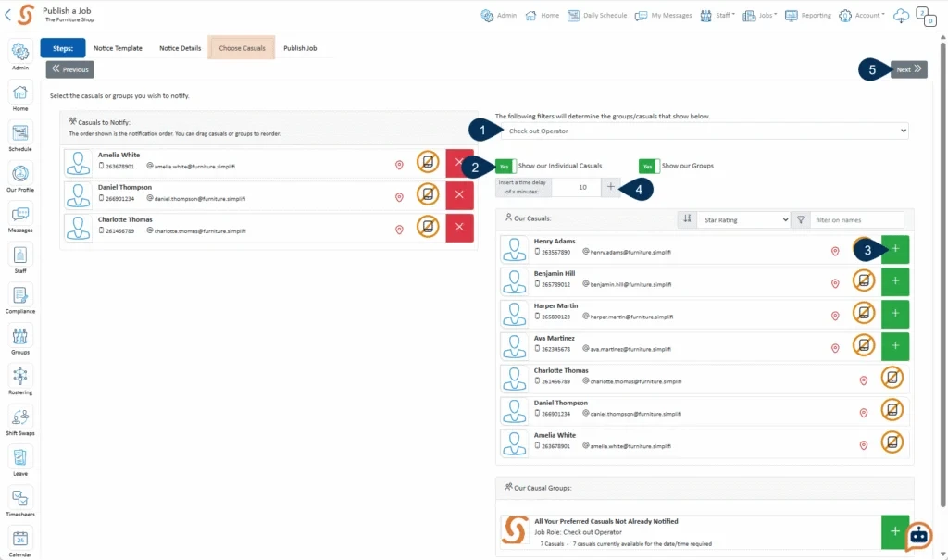948x560 pixels.
Task: Open the Star Rating sort dropdown
Action: coord(743,219)
